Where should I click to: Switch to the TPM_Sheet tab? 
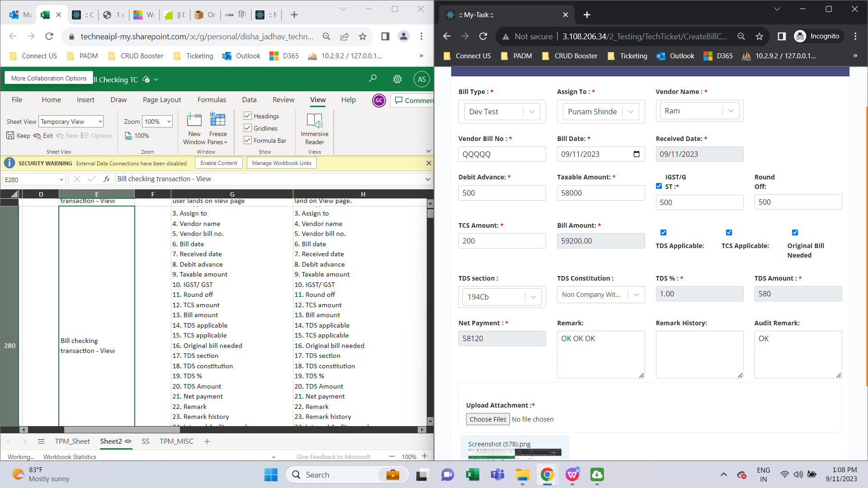[x=72, y=441]
